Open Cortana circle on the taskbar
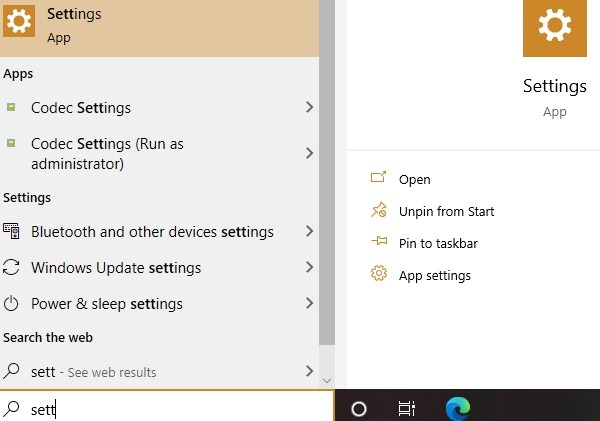 (x=359, y=409)
